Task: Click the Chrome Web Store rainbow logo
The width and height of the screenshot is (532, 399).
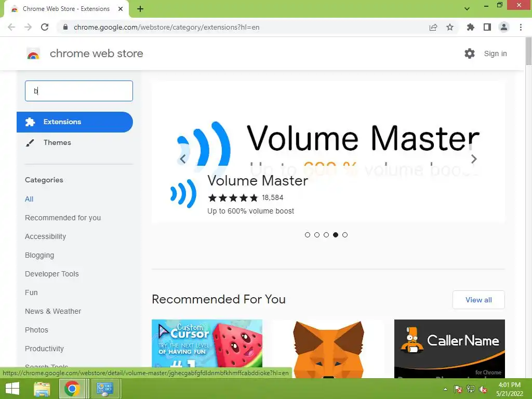Action: 33,54
